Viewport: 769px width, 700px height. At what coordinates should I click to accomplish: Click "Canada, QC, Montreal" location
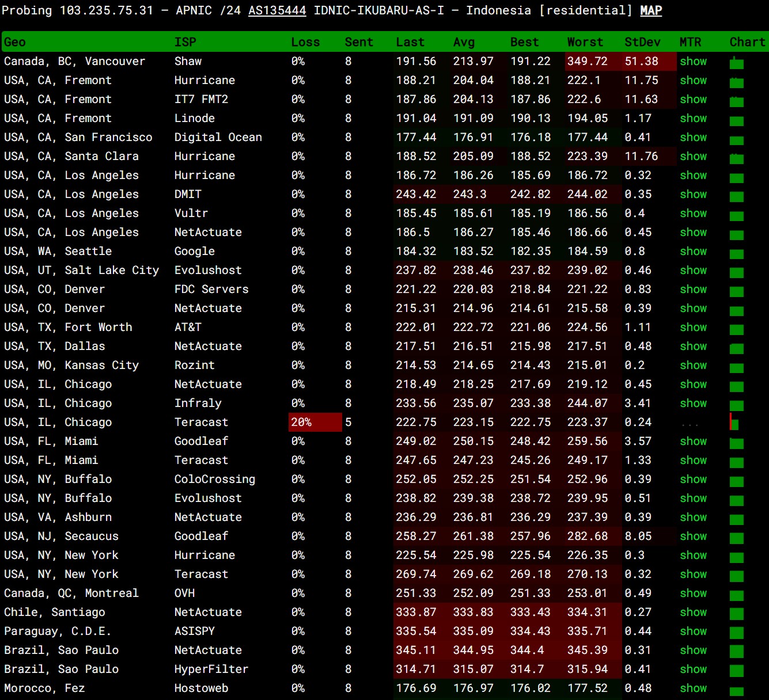tap(71, 593)
